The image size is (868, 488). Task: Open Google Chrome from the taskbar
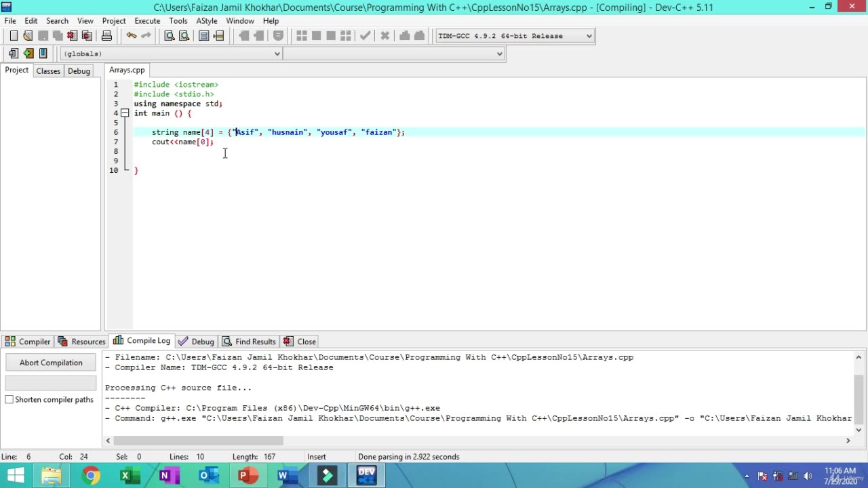point(91,476)
